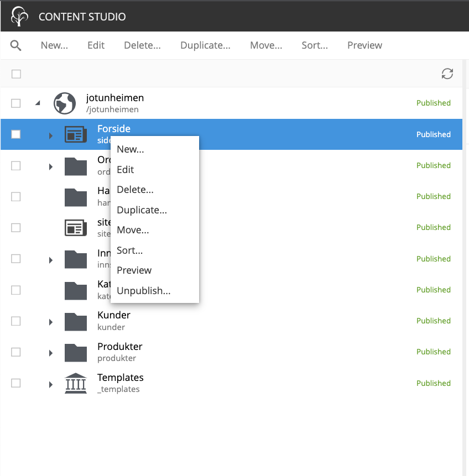This screenshot has height=476, width=469.
Task: Collapse the jotunheimen tree node
Action: (38, 103)
